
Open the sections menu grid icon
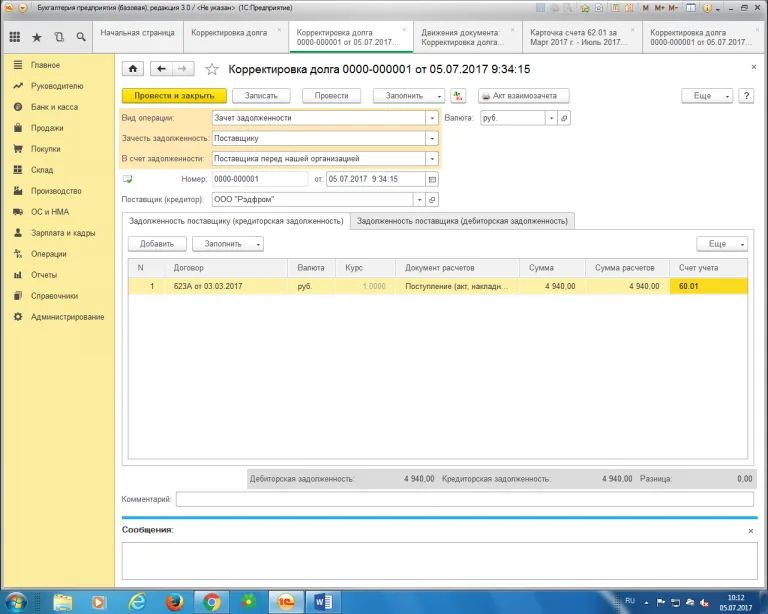click(x=14, y=38)
